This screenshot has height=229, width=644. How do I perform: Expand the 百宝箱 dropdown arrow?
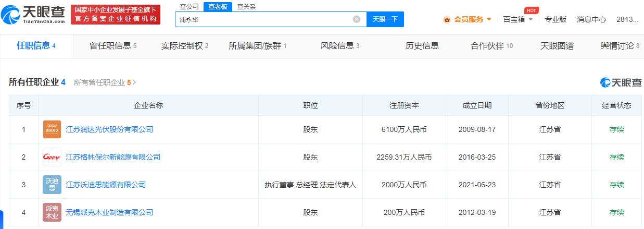tap(531, 19)
